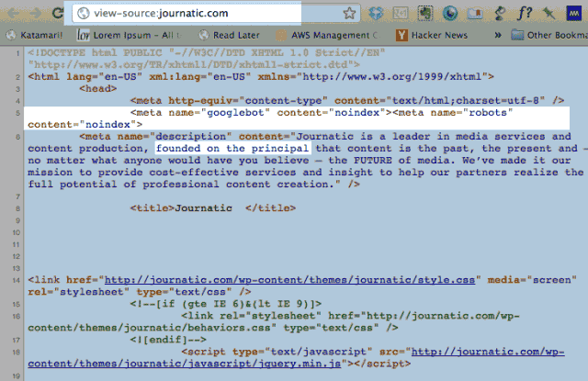
Task: Click the round teal globe extension icon
Action: (x=450, y=14)
